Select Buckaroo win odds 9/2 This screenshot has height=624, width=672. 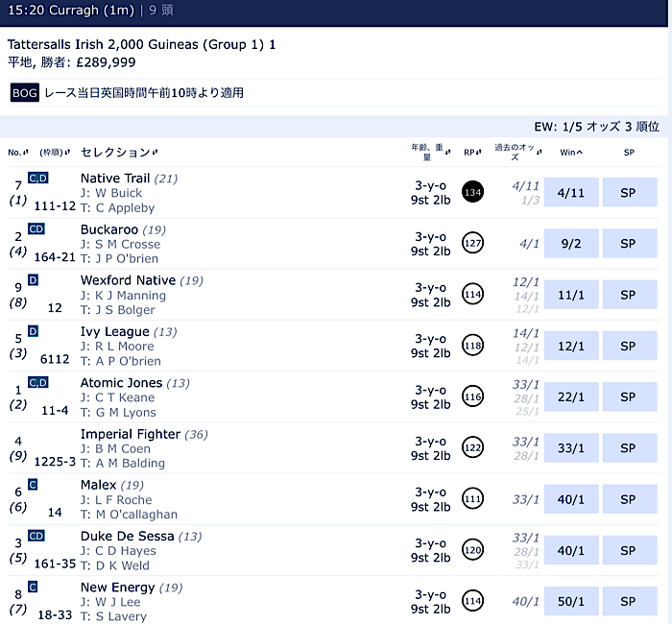[x=571, y=244]
